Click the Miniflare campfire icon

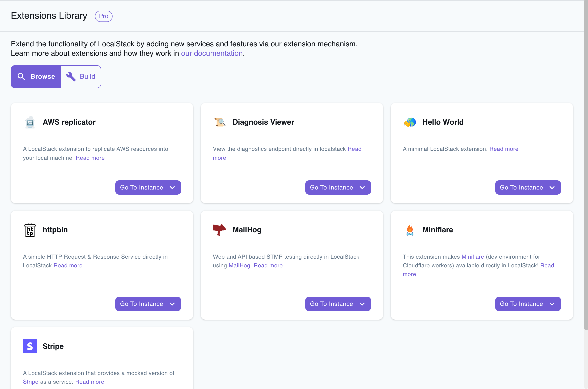(x=410, y=230)
